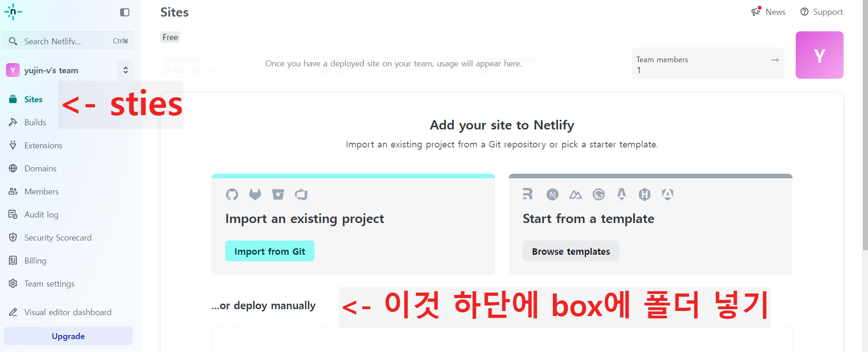
Task: Click the search magnifier icon
Action: [13, 41]
